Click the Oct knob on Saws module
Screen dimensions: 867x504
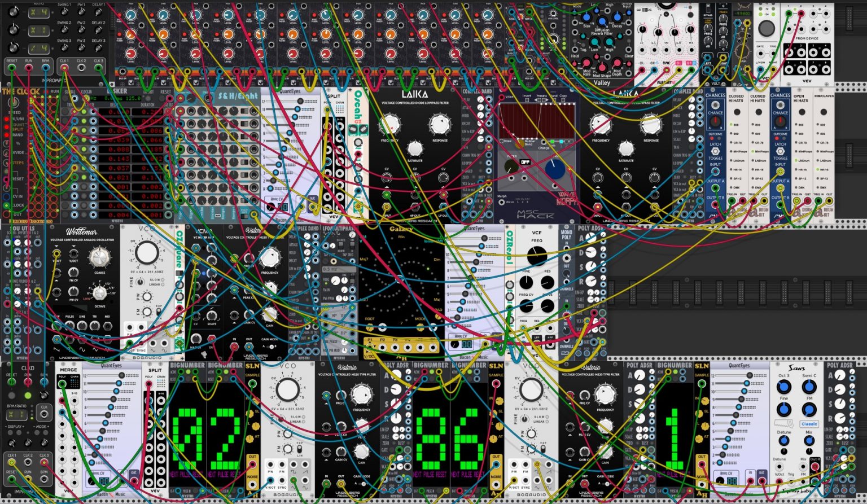click(x=783, y=387)
